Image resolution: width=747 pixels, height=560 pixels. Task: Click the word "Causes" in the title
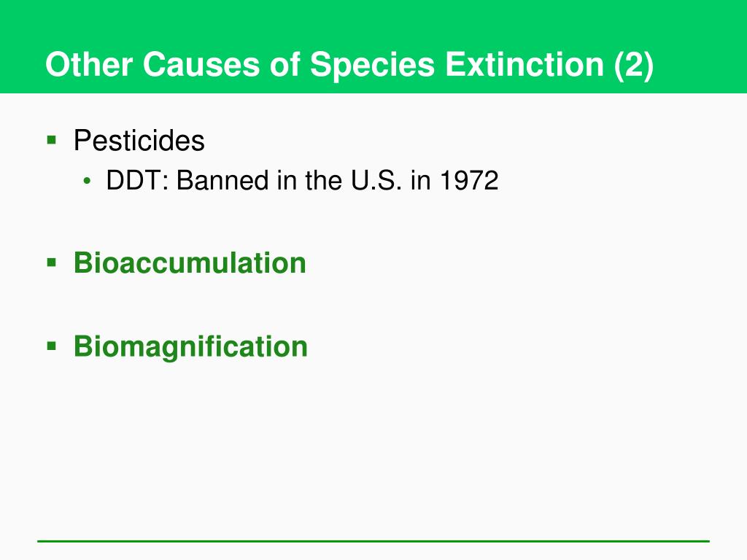(201, 64)
